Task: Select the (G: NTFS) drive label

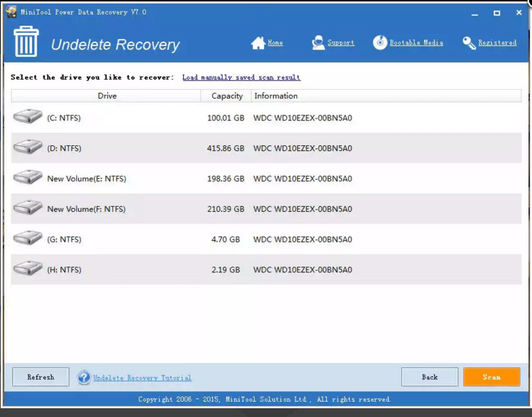Action: [x=64, y=240]
